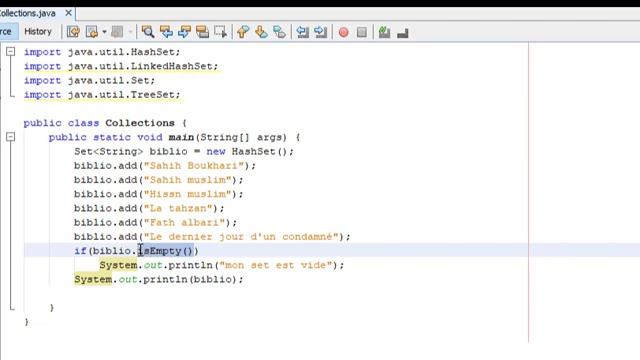Screen dimensions: 640x360
Task: Toggle Highlight Search icon
Action: point(202,32)
